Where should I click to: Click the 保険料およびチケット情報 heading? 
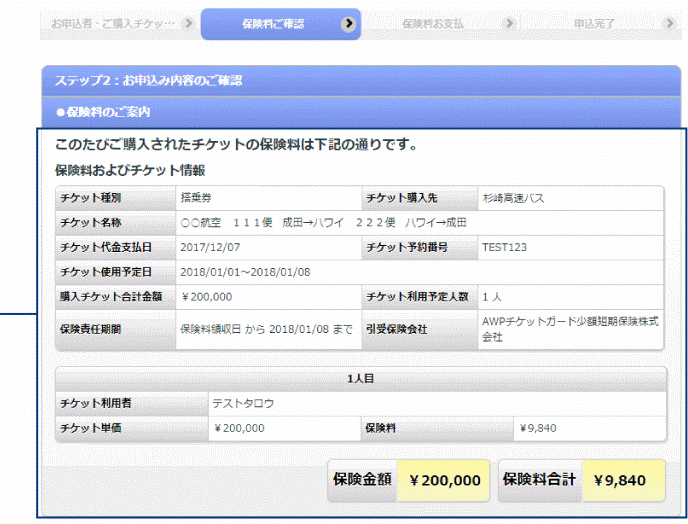pyautogui.click(x=130, y=170)
